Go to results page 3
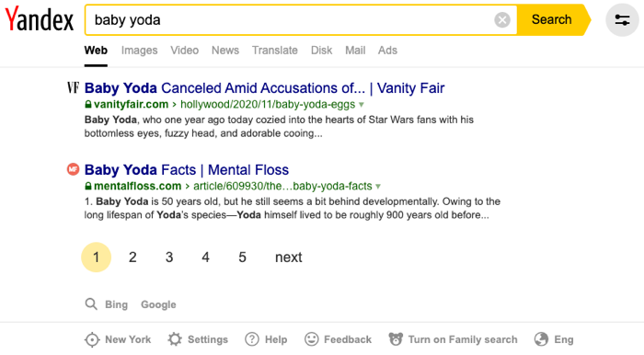Image resolution: width=644 pixels, height=355 pixels. coord(169,258)
